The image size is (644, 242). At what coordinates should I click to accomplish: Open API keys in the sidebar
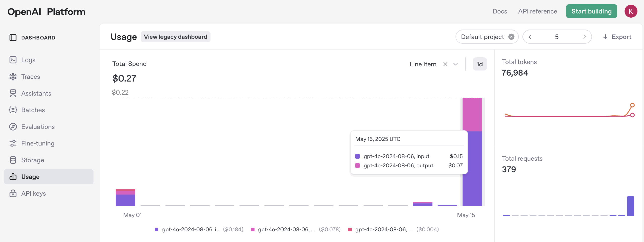(49, 193)
